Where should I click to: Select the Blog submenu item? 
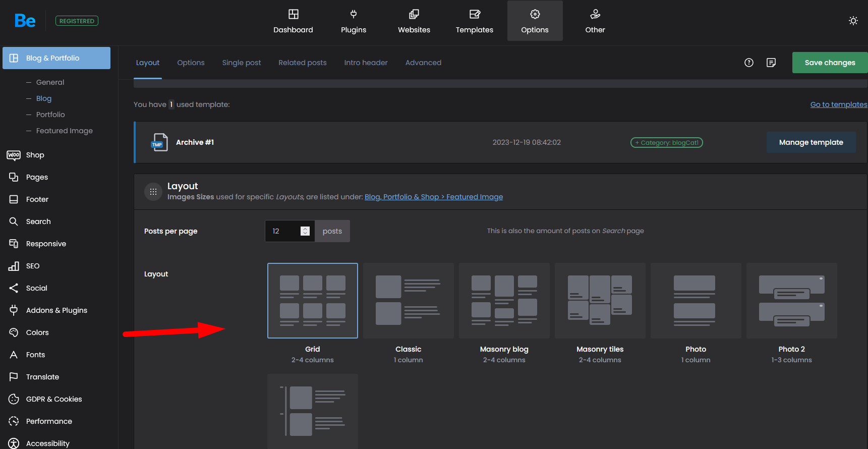coord(43,98)
